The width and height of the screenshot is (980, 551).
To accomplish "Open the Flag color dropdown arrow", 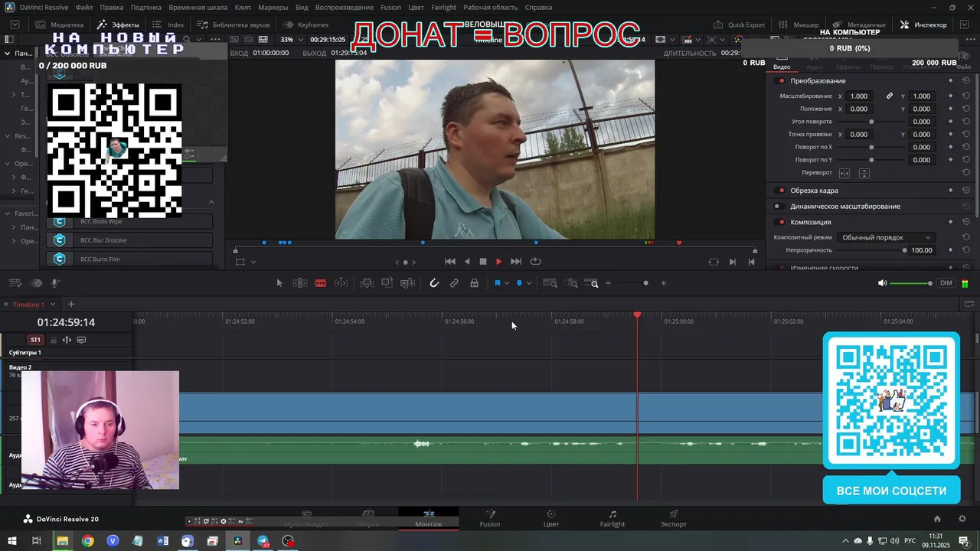I will click(507, 284).
